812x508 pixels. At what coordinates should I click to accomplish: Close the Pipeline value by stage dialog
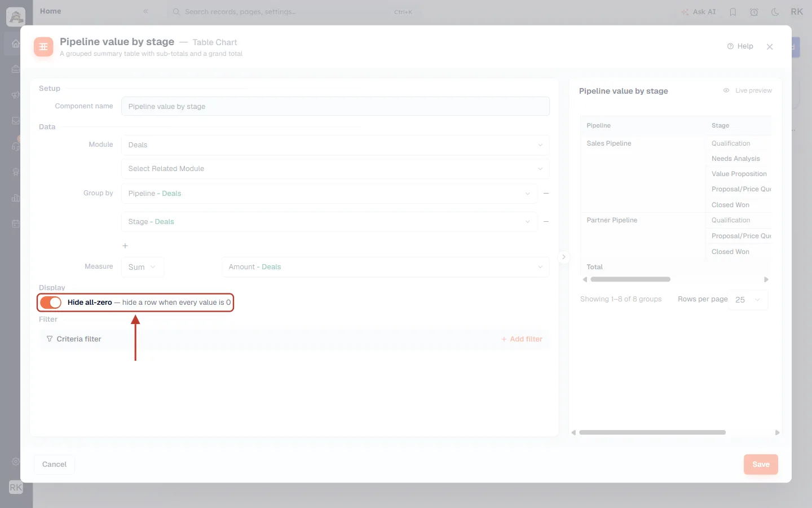[770, 47]
